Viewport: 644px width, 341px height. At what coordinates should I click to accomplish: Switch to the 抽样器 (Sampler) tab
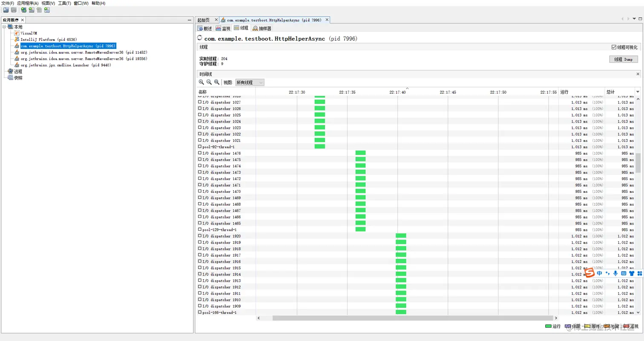click(262, 28)
